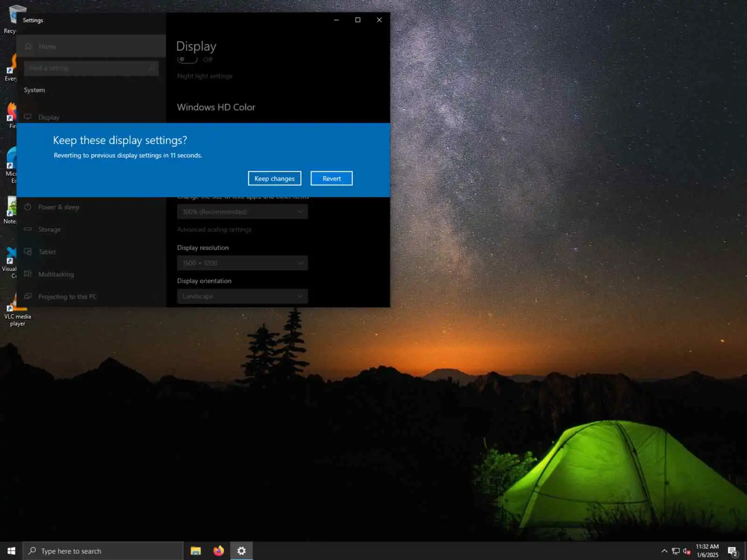Image resolution: width=747 pixels, height=560 pixels.
Task: Expand the 100% (Recommended) scale dropdown
Action: click(x=242, y=211)
